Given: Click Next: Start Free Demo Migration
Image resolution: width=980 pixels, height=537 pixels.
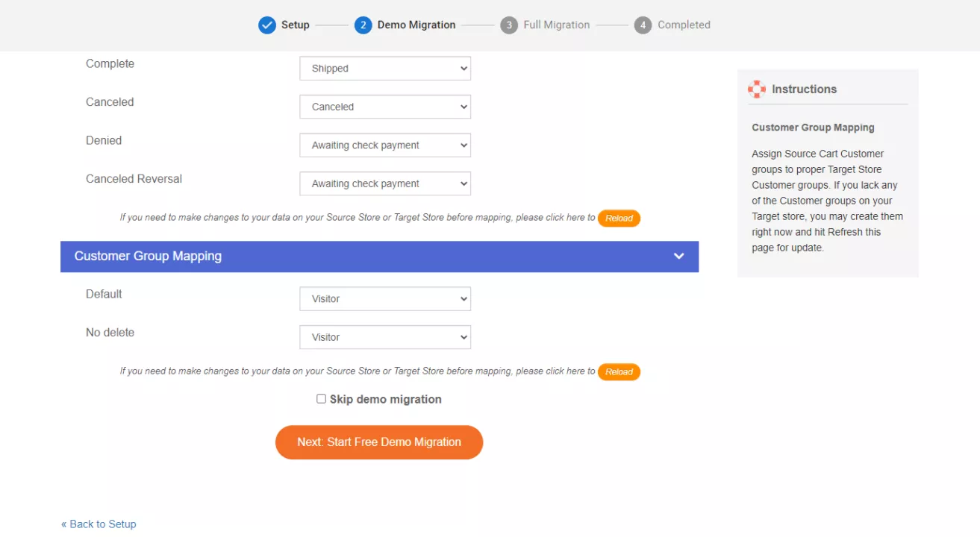Looking at the screenshot, I should coord(379,442).
